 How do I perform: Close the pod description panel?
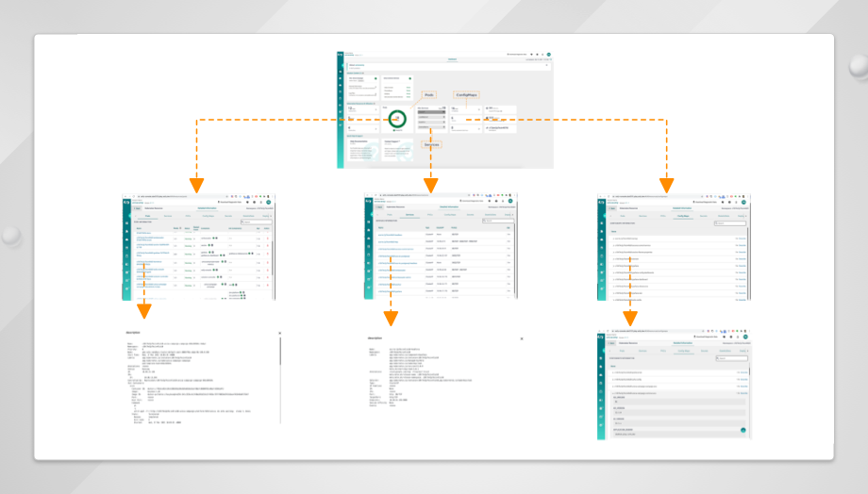(279, 333)
